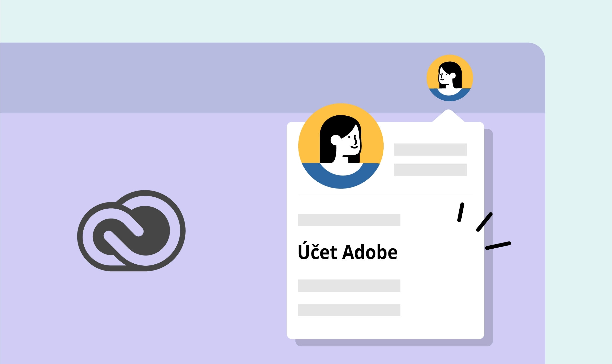612x364 pixels.
Task: Select the bottom placeholder item in the popup
Action: [x=349, y=310]
